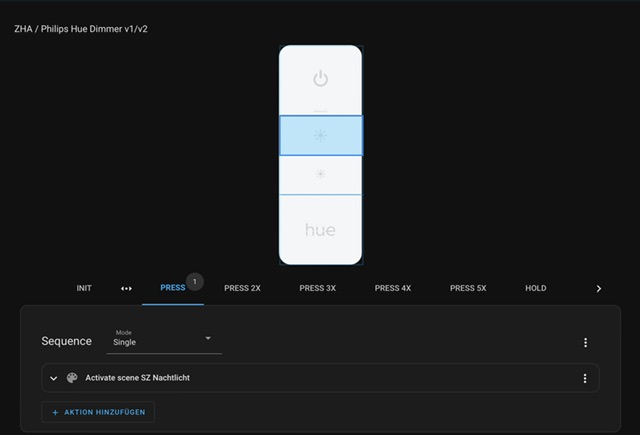Viewport: 640px width, 435px height.
Task: Switch to the PRESS tab
Action: click(x=173, y=288)
